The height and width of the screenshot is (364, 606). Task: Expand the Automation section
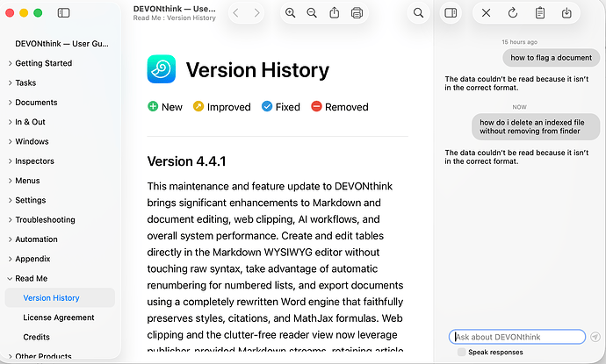(x=10, y=239)
